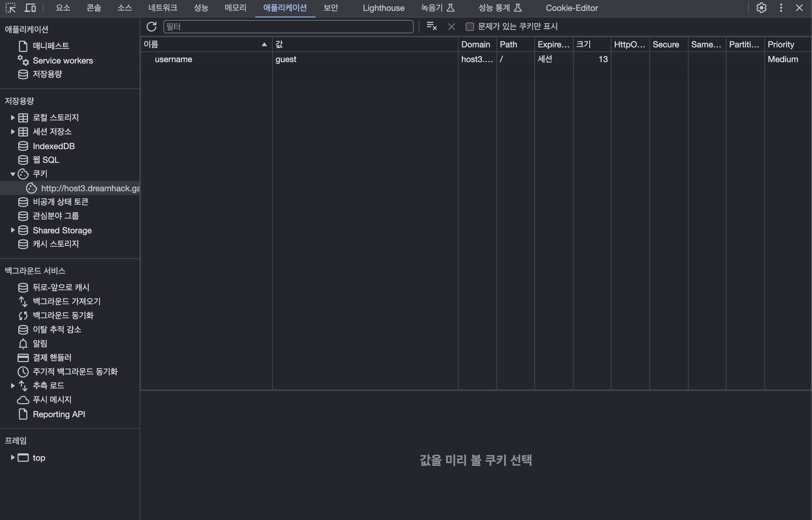Click the clear all cookies icon

tap(432, 27)
